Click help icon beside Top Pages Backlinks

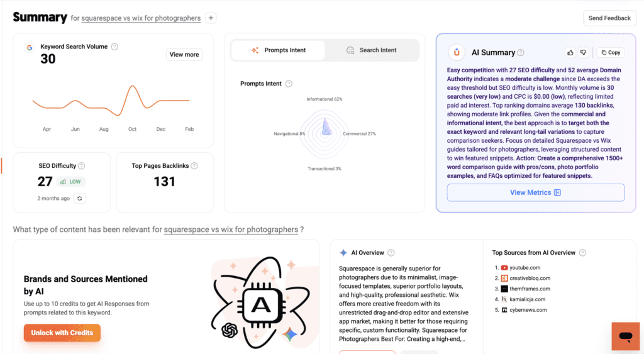click(x=194, y=166)
